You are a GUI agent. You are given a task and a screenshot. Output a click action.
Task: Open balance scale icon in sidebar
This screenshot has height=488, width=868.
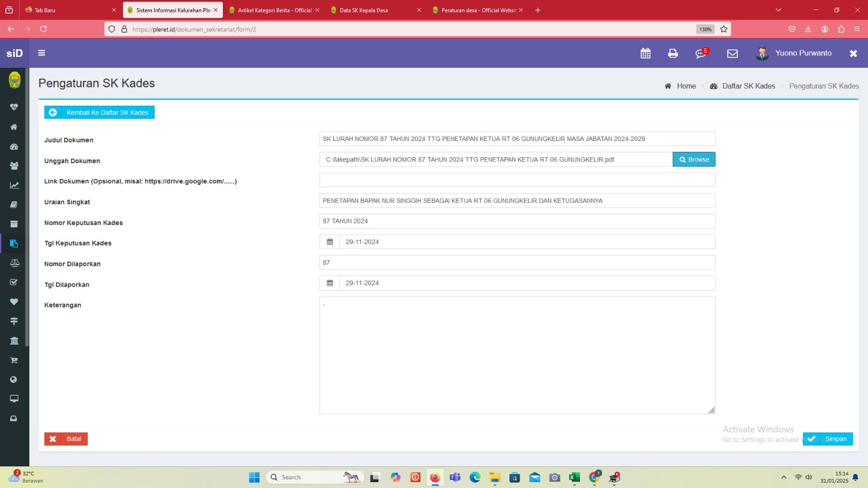[x=14, y=263]
